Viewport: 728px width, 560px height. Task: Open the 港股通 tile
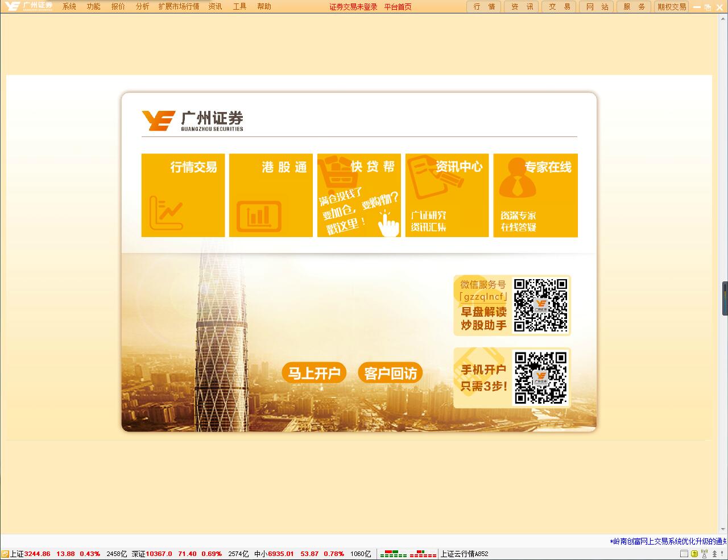271,195
